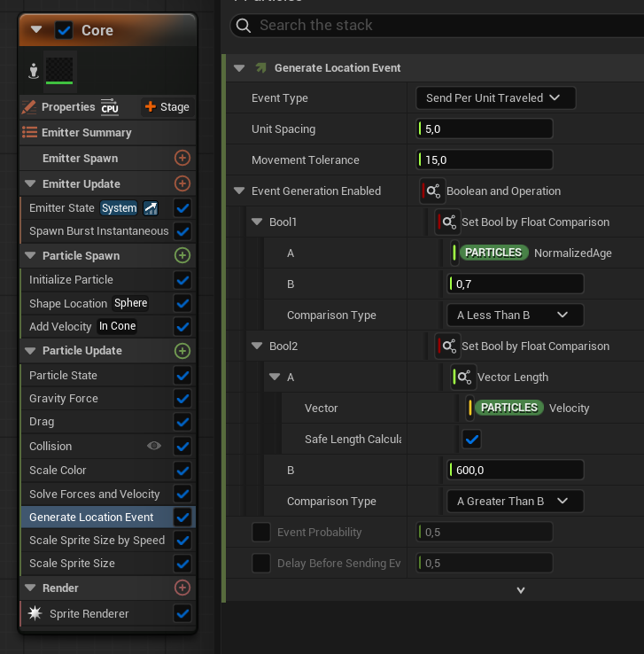Select the Emitter Summary item
Viewport: 644px width, 654px height.
pyautogui.click(x=86, y=132)
